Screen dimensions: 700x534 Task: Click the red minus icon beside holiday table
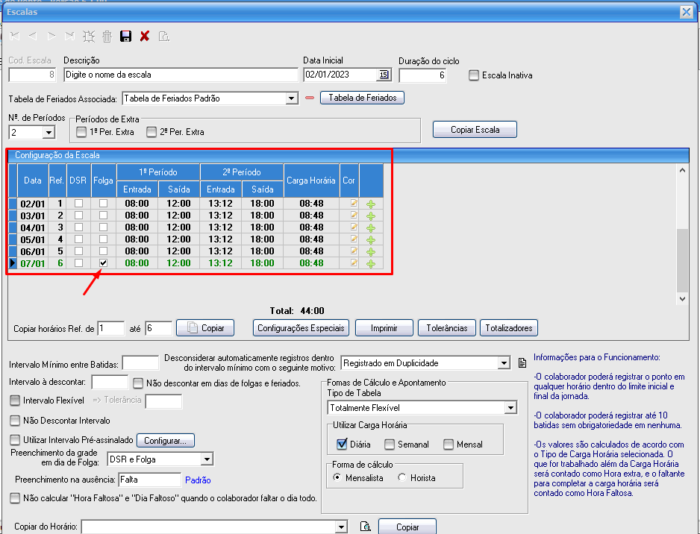pos(310,98)
